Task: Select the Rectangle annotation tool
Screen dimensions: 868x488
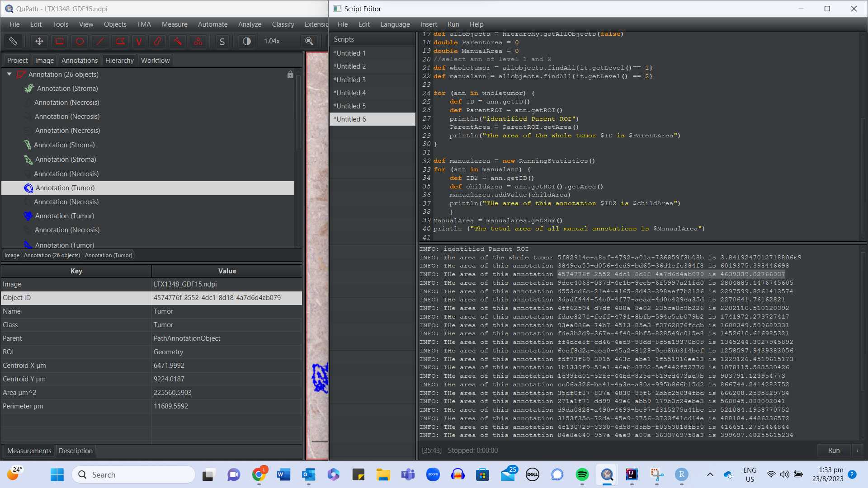Action: click(59, 41)
